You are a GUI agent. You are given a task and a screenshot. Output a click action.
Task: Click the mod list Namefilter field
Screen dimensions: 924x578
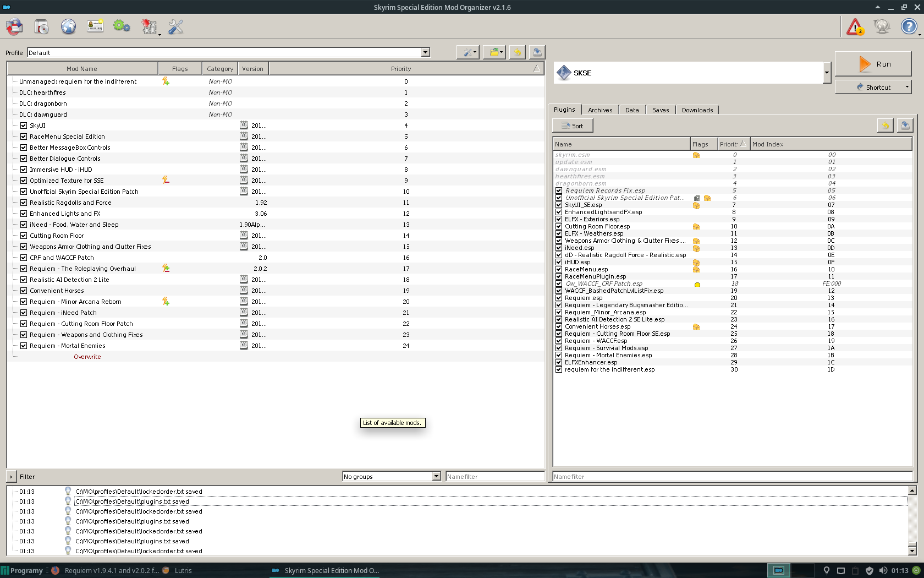coord(494,476)
